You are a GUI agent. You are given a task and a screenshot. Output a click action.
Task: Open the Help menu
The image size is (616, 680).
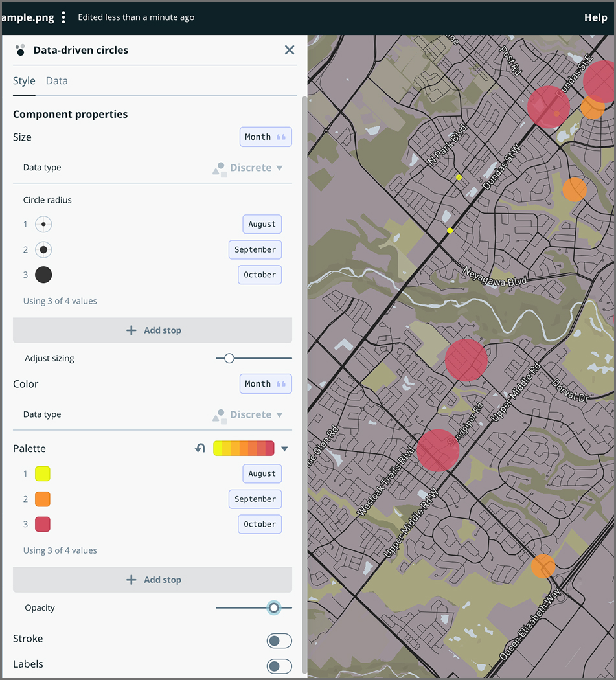[596, 17]
